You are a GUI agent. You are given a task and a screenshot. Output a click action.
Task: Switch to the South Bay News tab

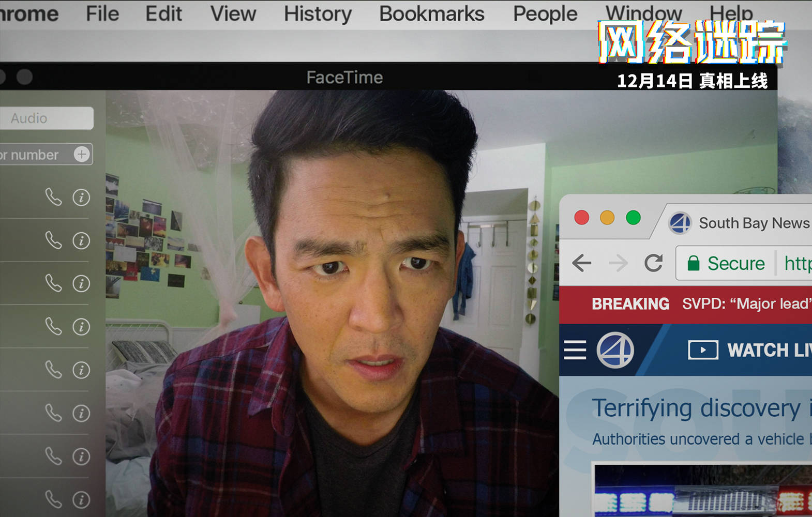click(740, 223)
